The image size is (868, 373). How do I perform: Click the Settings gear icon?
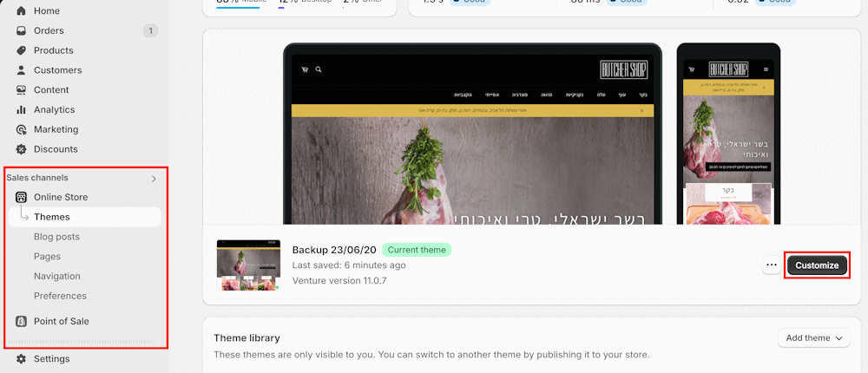click(x=22, y=359)
